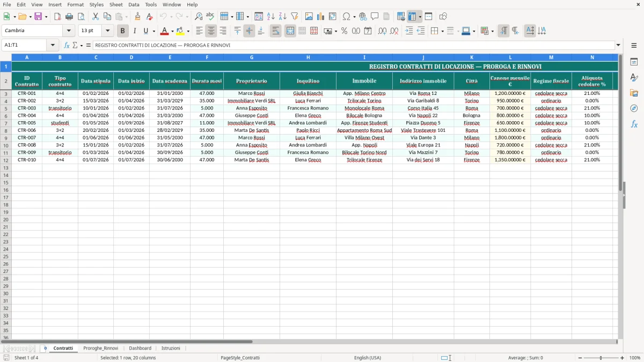Toggle Center Horizontally alignment
Viewport: 644px width, 362px height.
(211, 31)
